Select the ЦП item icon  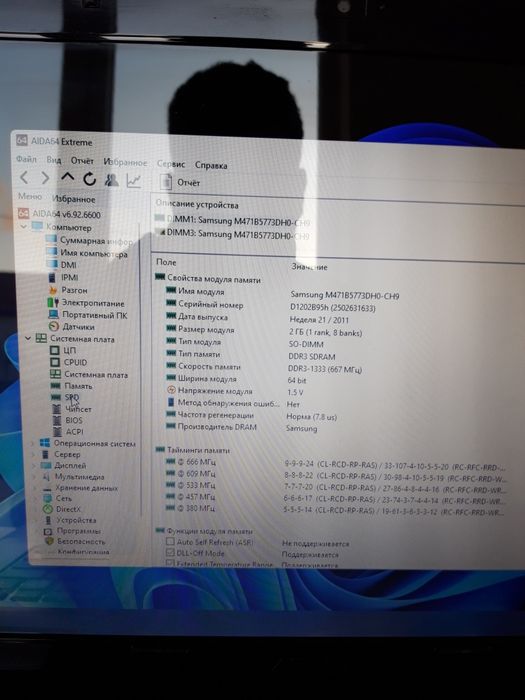pyautogui.click(x=55, y=350)
